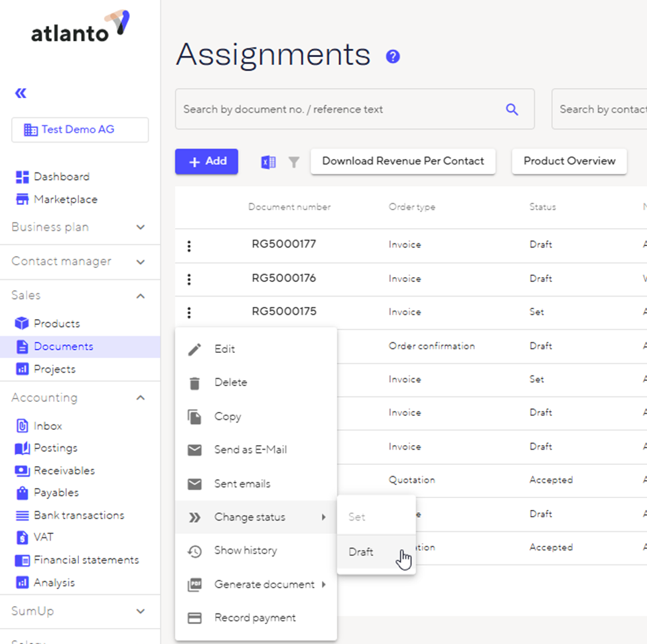Image resolution: width=647 pixels, height=644 pixels.
Task: Click the help question mark icon
Action: coord(393,56)
